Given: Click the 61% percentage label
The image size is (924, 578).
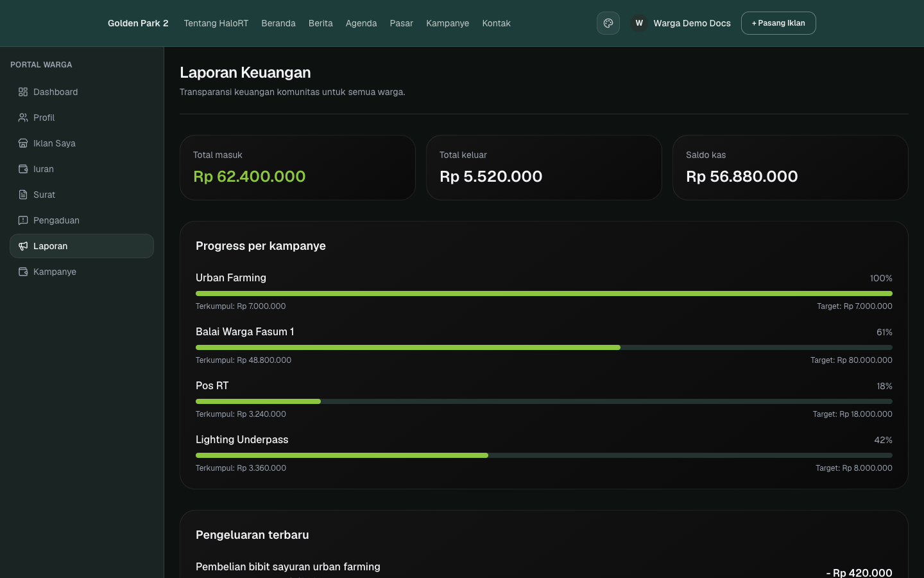Looking at the screenshot, I should coord(884,332).
